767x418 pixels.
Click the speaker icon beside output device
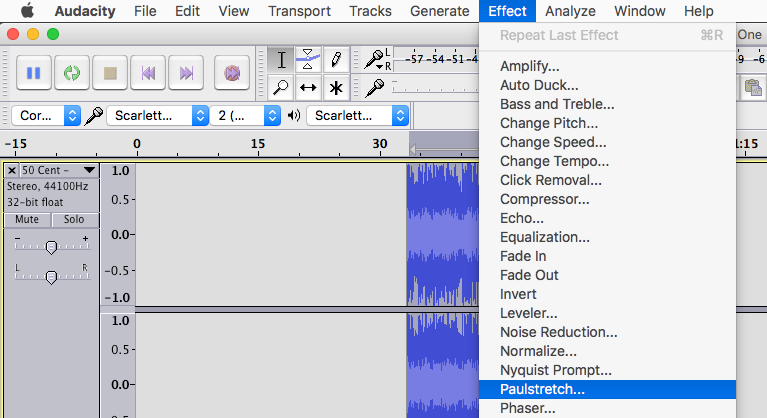coord(293,116)
